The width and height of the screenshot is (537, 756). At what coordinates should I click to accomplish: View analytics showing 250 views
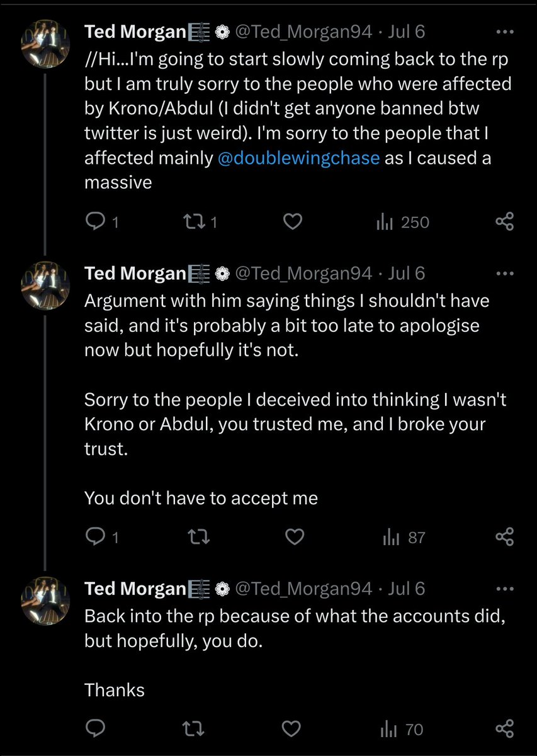pos(403,222)
